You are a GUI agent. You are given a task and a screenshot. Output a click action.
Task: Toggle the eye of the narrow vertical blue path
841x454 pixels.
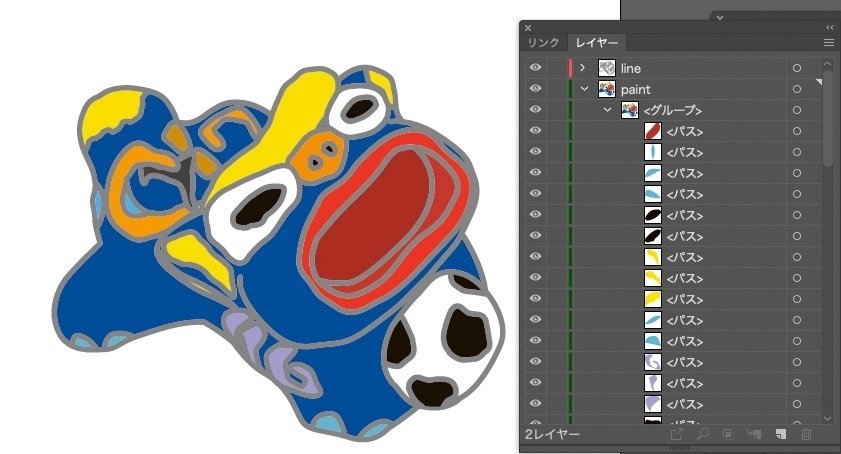tap(535, 151)
